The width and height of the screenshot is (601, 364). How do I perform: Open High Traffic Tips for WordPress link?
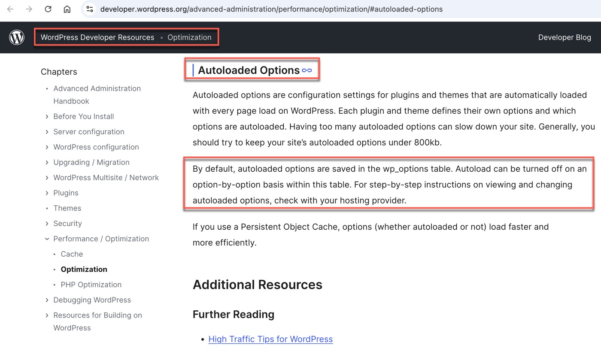[270, 339]
